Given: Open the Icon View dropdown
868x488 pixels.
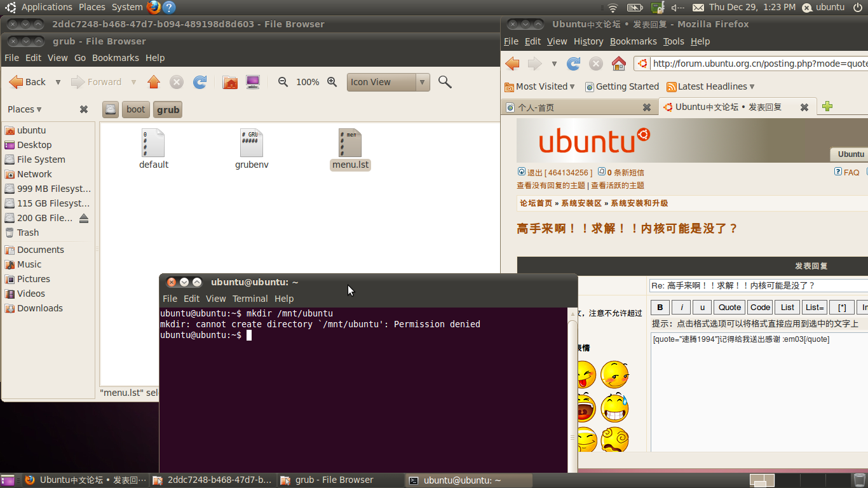Looking at the screenshot, I should [x=388, y=82].
